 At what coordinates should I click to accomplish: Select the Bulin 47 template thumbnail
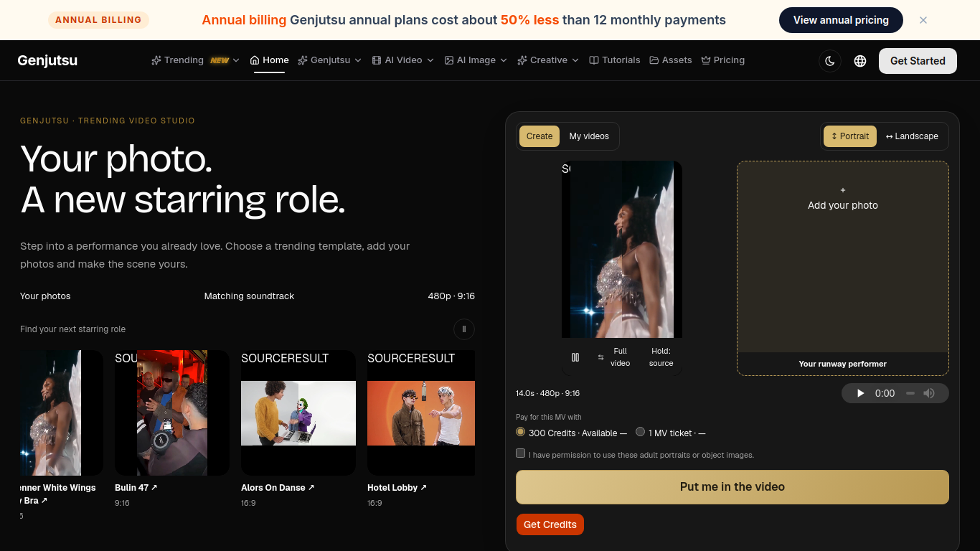point(172,413)
